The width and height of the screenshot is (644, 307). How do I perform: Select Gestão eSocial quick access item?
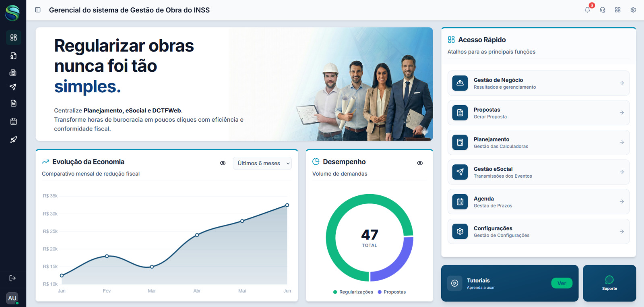click(538, 172)
